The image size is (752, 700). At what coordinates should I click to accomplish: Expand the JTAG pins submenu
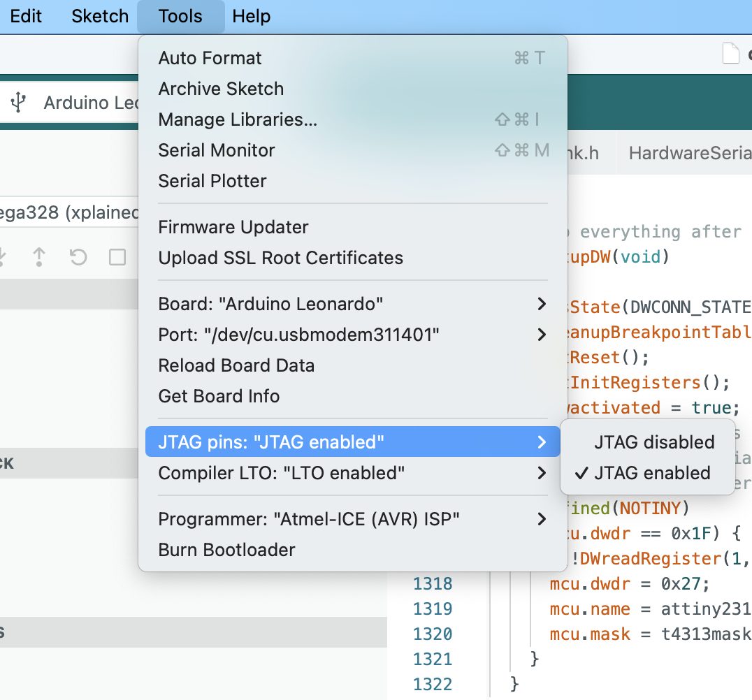click(352, 442)
